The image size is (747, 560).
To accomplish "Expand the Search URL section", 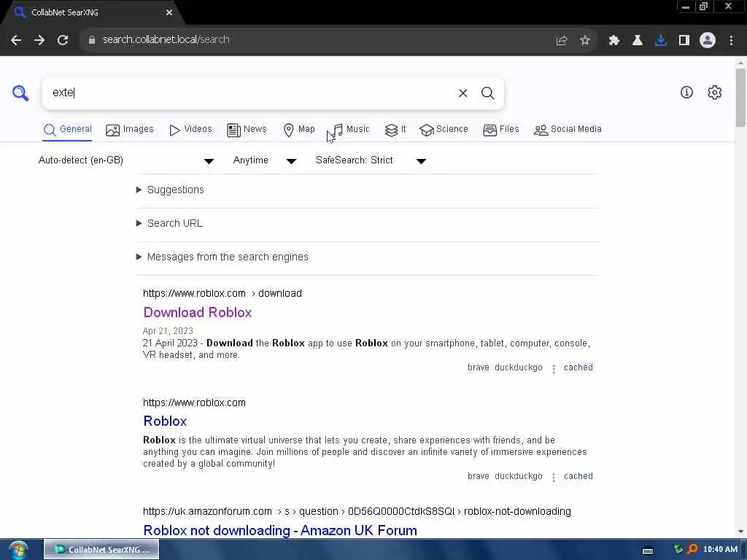I will [169, 223].
